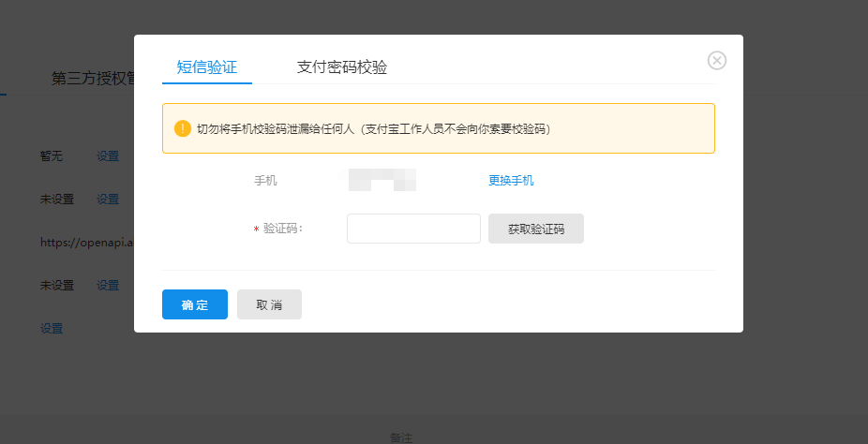Click the 更换手机 link
The image size is (868, 444).
(x=511, y=181)
